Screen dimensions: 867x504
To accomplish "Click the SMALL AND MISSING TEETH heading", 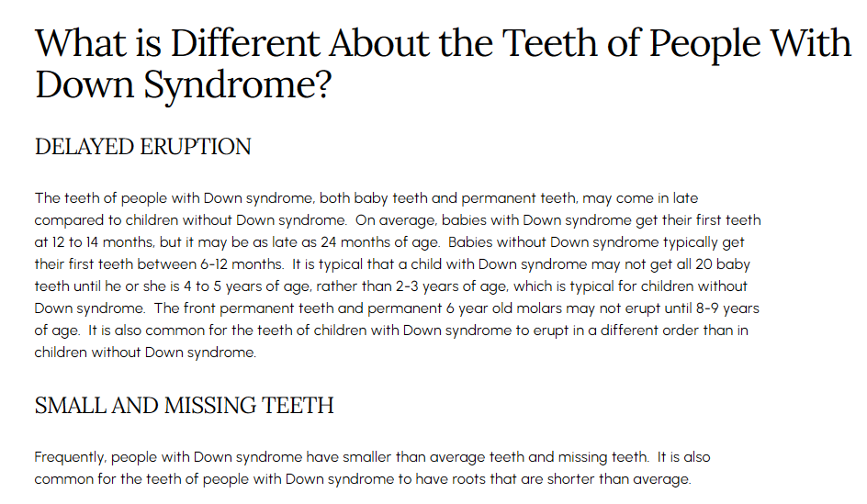I will coord(184,406).
